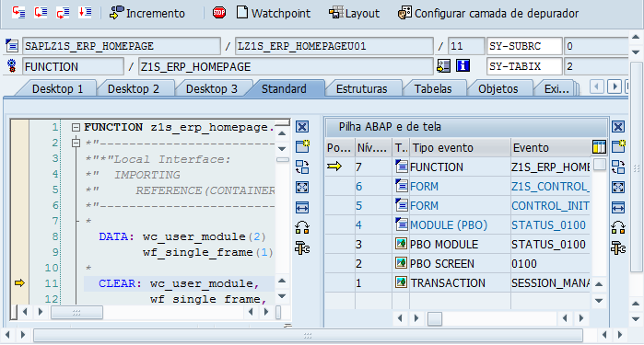Switch to the Desktop 1 tab
The width and height of the screenshot is (644, 345).
tap(57, 88)
